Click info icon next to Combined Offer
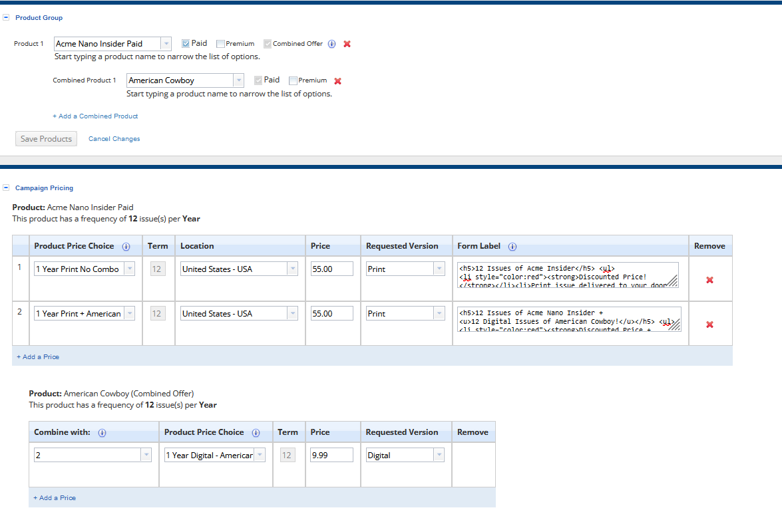 [x=332, y=44]
